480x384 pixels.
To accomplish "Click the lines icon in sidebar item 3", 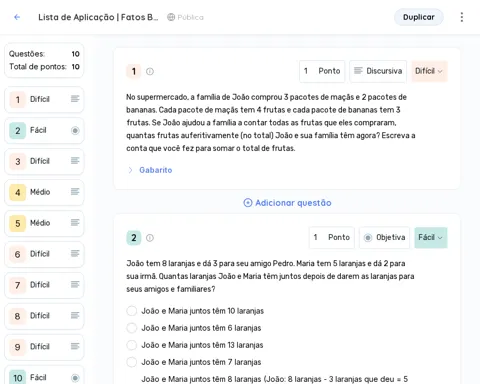I will pyautogui.click(x=75, y=161).
